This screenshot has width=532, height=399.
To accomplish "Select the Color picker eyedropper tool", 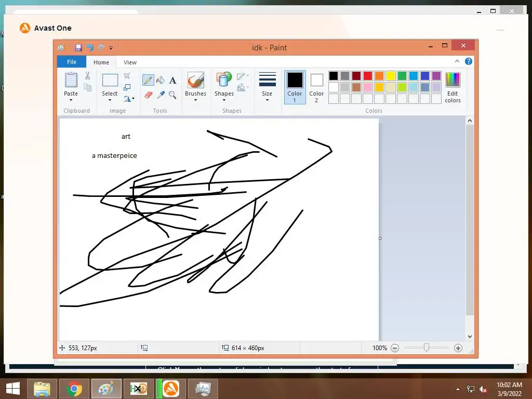I will tap(161, 95).
